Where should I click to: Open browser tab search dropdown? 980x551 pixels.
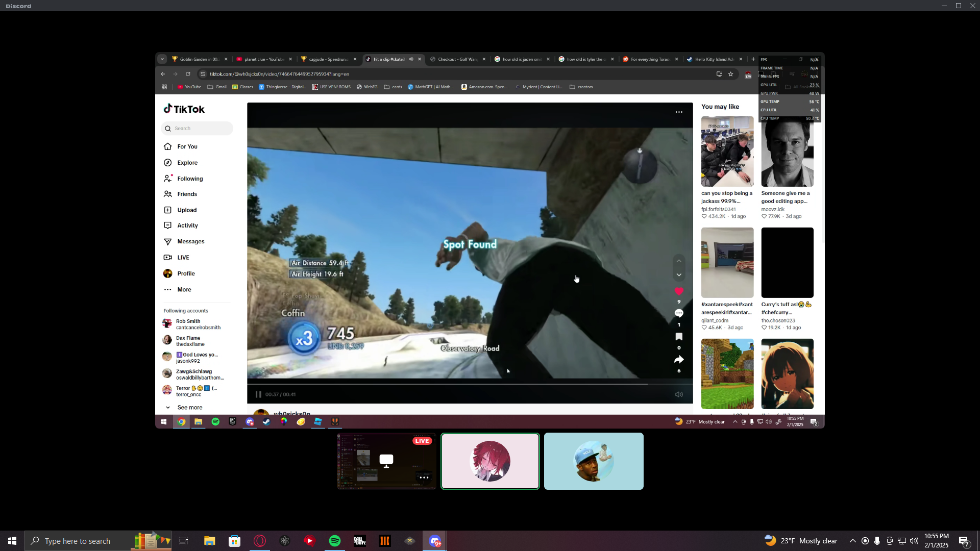pos(162,59)
